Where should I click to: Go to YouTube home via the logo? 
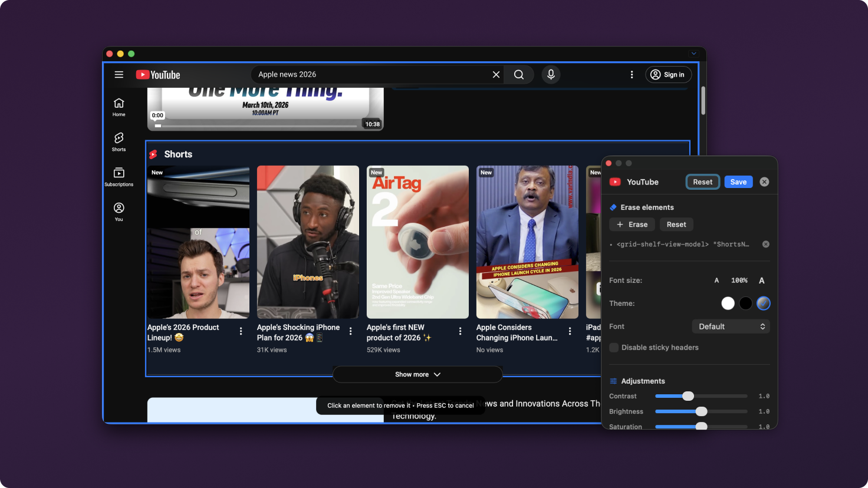[x=158, y=75]
